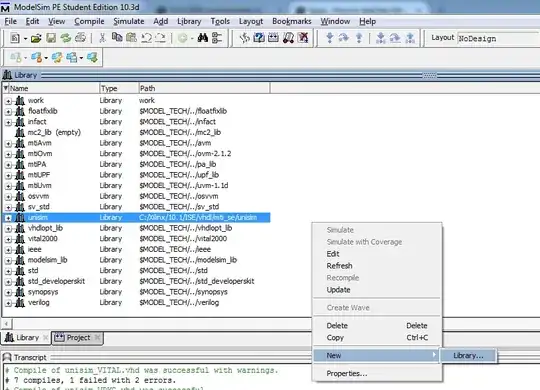Image resolution: width=540 pixels, height=390 pixels.
Task: Open the Compile menu
Action: click(89, 21)
